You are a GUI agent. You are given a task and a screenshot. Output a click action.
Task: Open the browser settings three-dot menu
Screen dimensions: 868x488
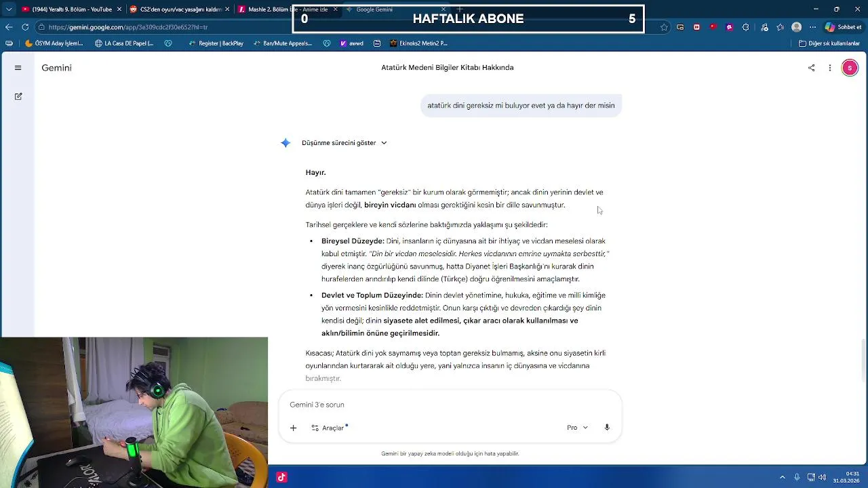[813, 27]
